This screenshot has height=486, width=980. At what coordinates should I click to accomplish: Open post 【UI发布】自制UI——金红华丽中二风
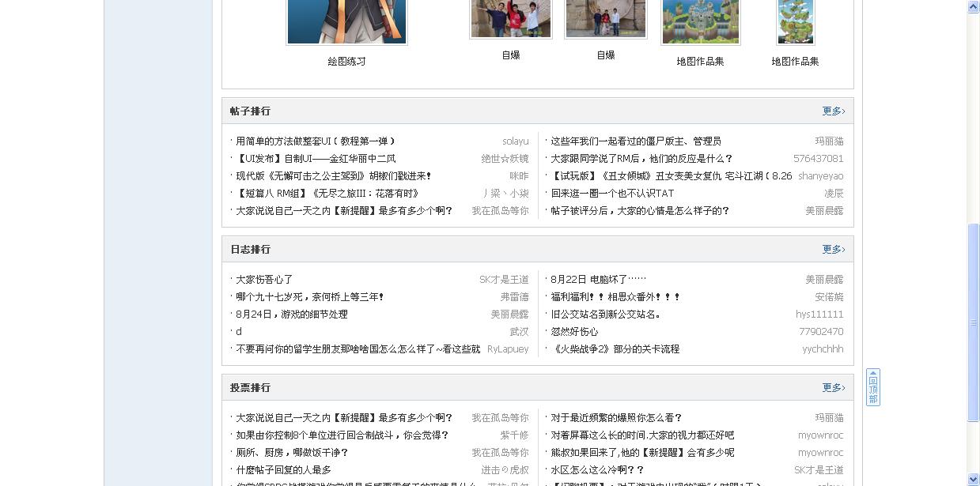[316, 159]
